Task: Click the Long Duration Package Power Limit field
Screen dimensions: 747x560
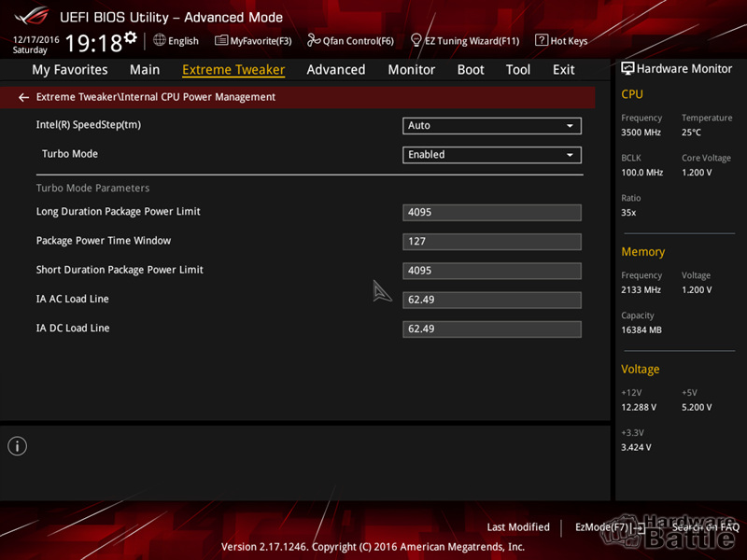Action: point(492,213)
